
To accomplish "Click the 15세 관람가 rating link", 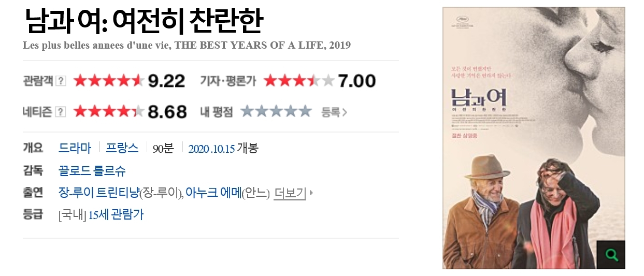I will (x=116, y=215).
